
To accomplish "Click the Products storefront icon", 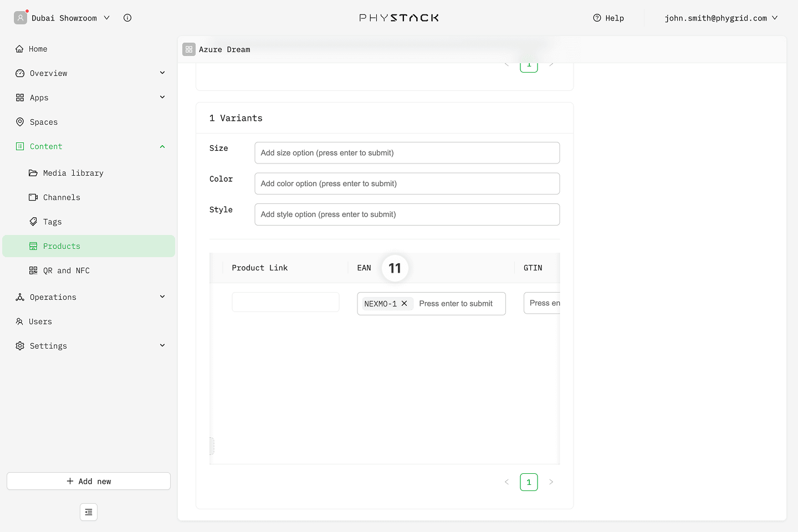I will click(x=33, y=246).
